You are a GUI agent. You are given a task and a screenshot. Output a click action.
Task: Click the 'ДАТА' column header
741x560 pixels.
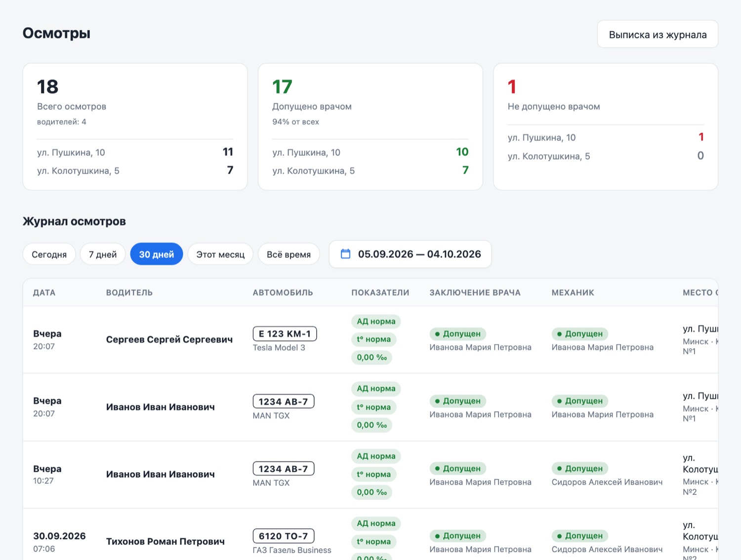click(44, 292)
